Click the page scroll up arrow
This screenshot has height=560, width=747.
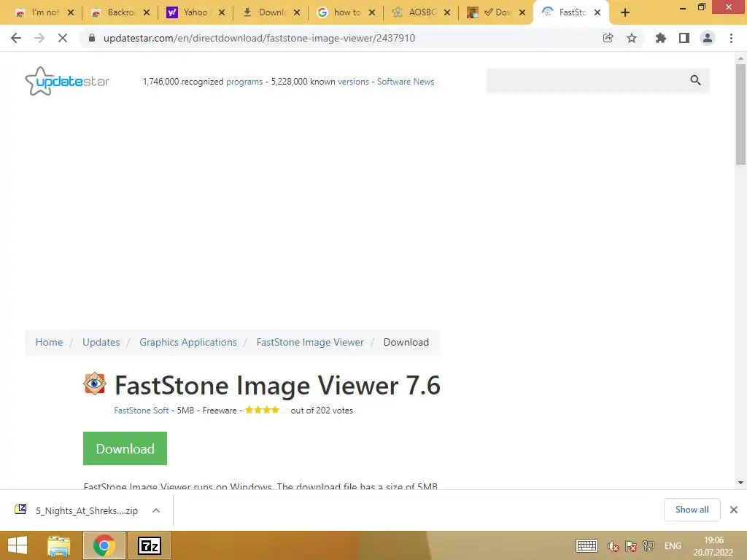740,58
